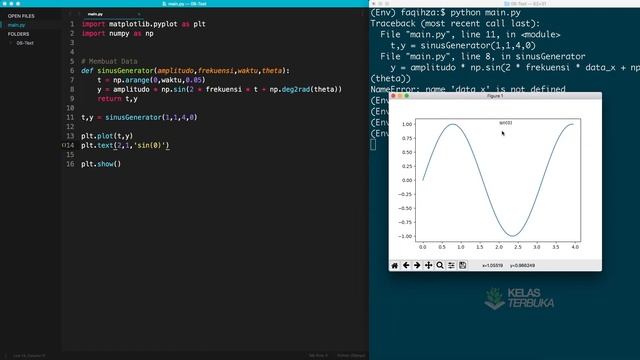
Task: Save the figure using the floppy disk icon
Action: (462, 265)
